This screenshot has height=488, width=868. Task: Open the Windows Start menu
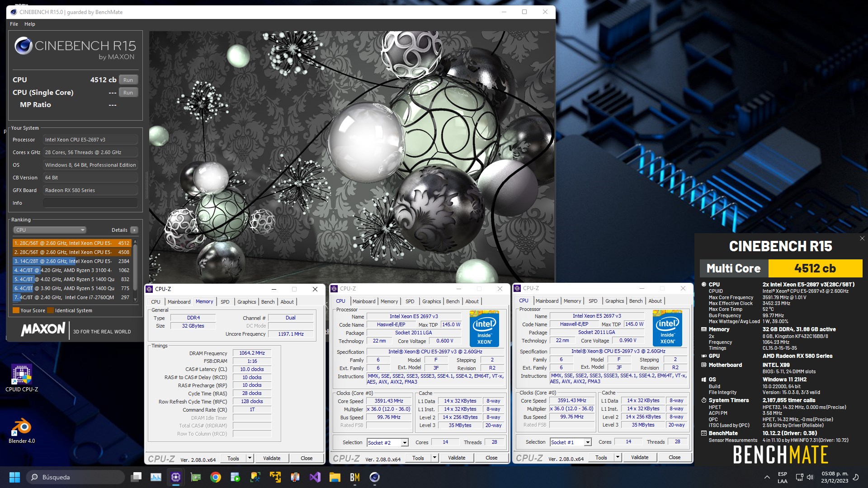[x=14, y=477]
